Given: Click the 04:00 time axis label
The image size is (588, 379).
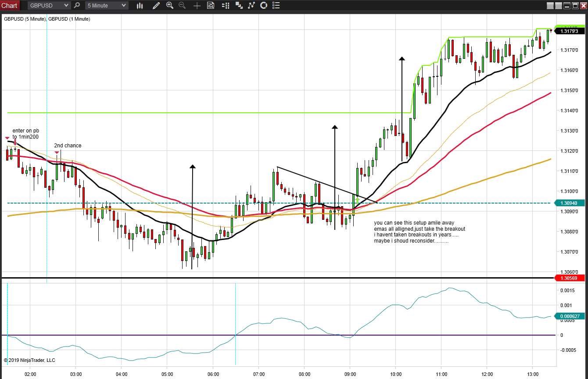Looking at the screenshot, I should point(122,374).
